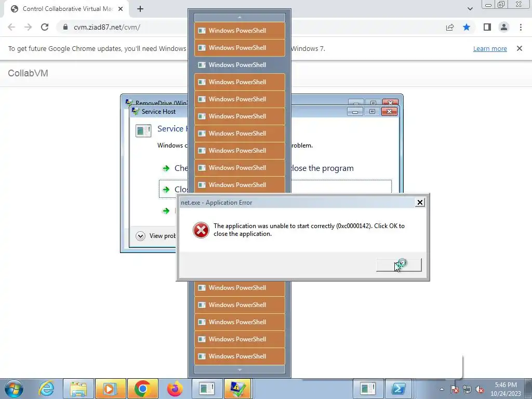Click the Windows Start orb
Viewport: 532px width, 399px height.
tap(14, 389)
